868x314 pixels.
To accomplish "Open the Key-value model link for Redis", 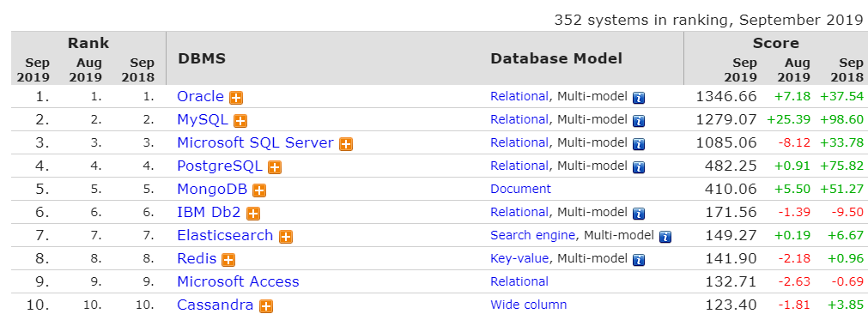I will [519, 258].
